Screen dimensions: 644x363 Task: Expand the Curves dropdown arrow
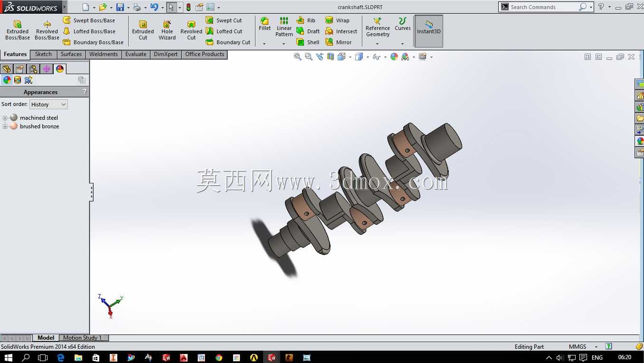tap(402, 44)
